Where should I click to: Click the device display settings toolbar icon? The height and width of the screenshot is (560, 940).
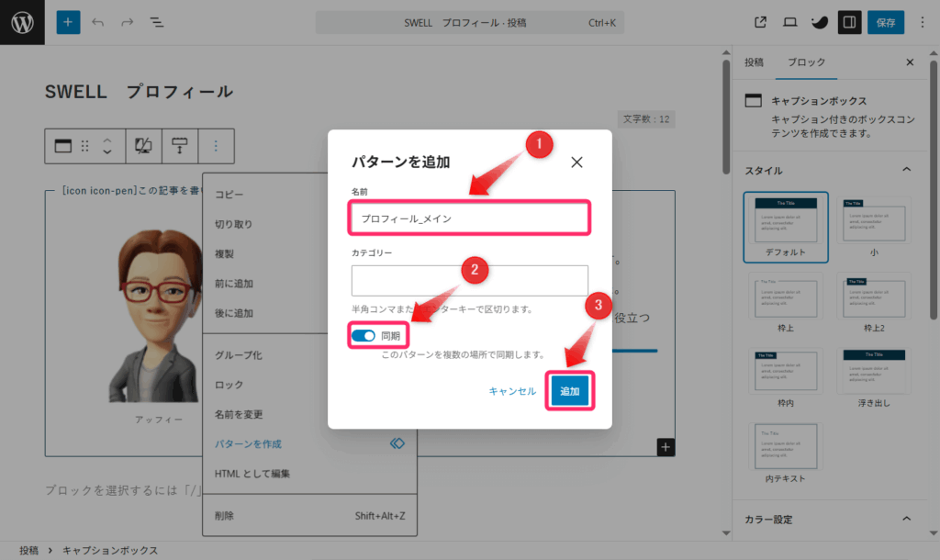coord(143,146)
